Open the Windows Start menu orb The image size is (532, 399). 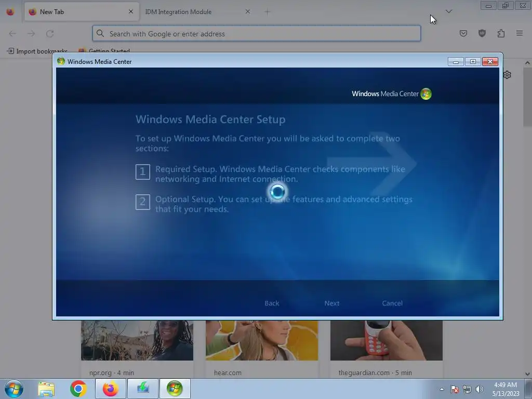coord(14,389)
